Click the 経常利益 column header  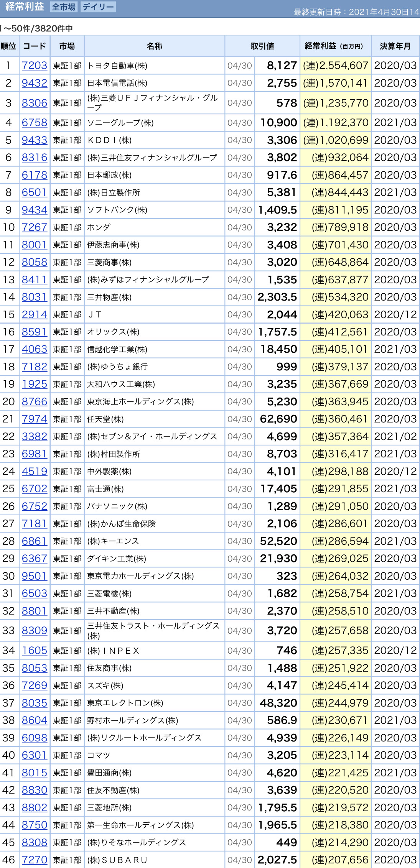(x=335, y=46)
